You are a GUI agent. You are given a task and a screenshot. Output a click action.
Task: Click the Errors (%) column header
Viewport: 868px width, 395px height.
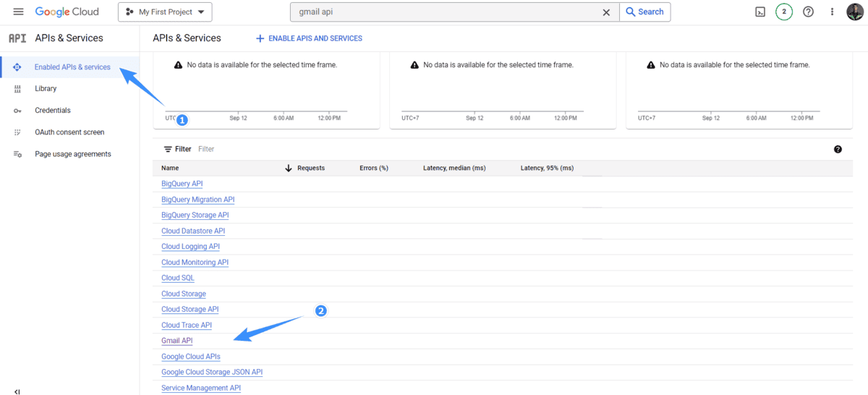coord(374,168)
